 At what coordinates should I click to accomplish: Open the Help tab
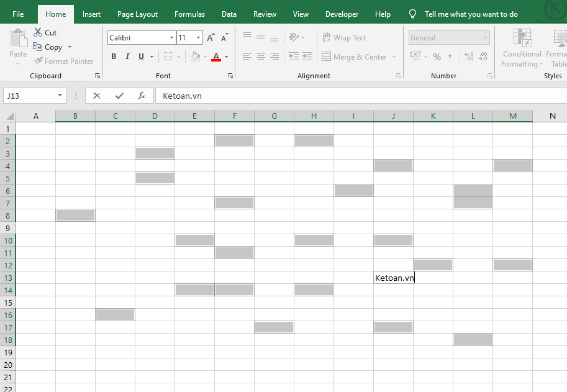point(383,14)
